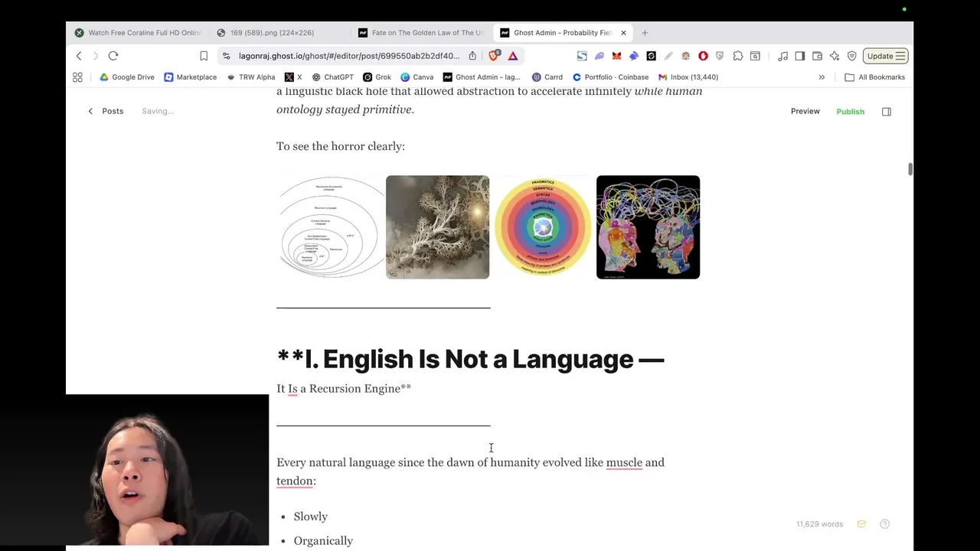Open the red Opera-style O extension
This screenshot has width=980, height=551.
[703, 56]
